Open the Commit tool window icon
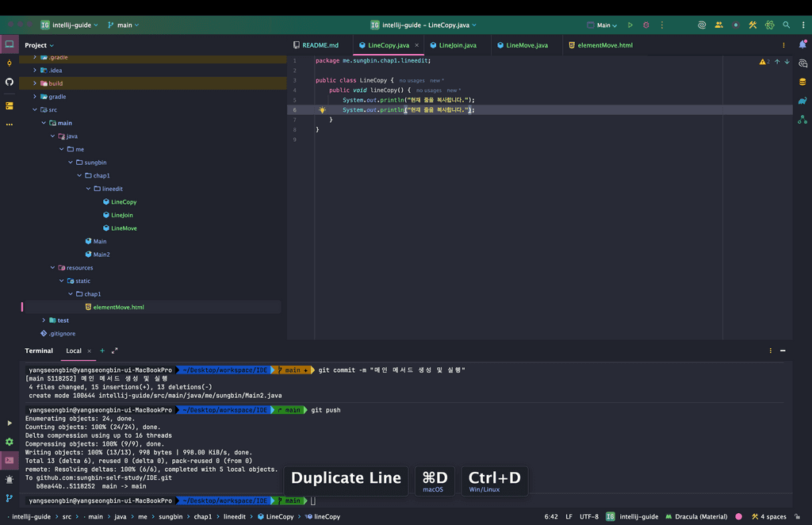This screenshot has height=525, width=812. (x=10, y=63)
